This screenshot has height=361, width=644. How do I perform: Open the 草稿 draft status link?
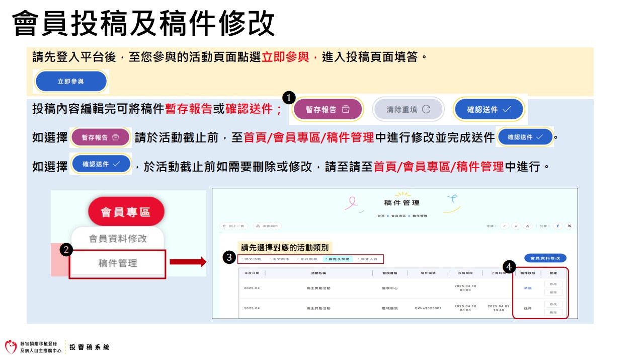point(528,288)
